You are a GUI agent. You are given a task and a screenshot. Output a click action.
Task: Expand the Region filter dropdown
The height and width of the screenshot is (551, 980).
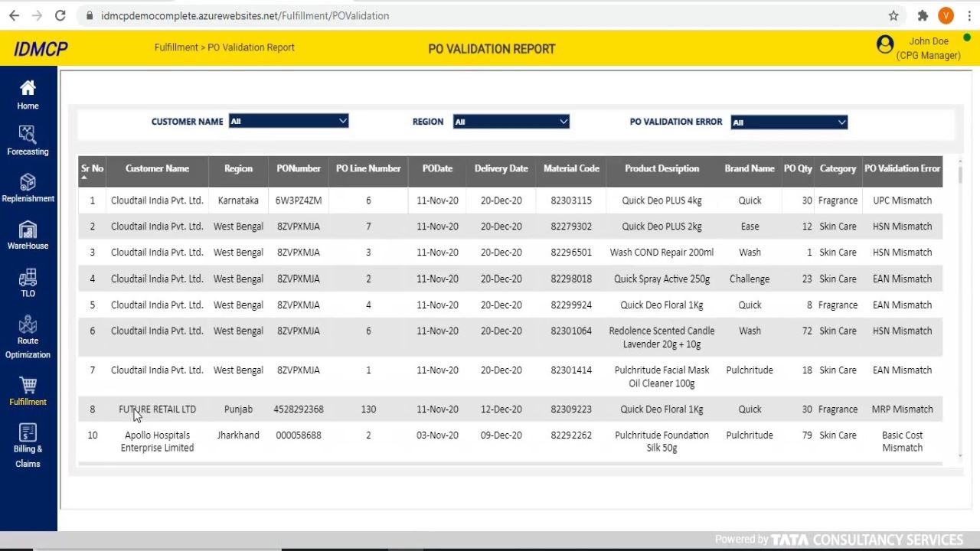(511, 122)
